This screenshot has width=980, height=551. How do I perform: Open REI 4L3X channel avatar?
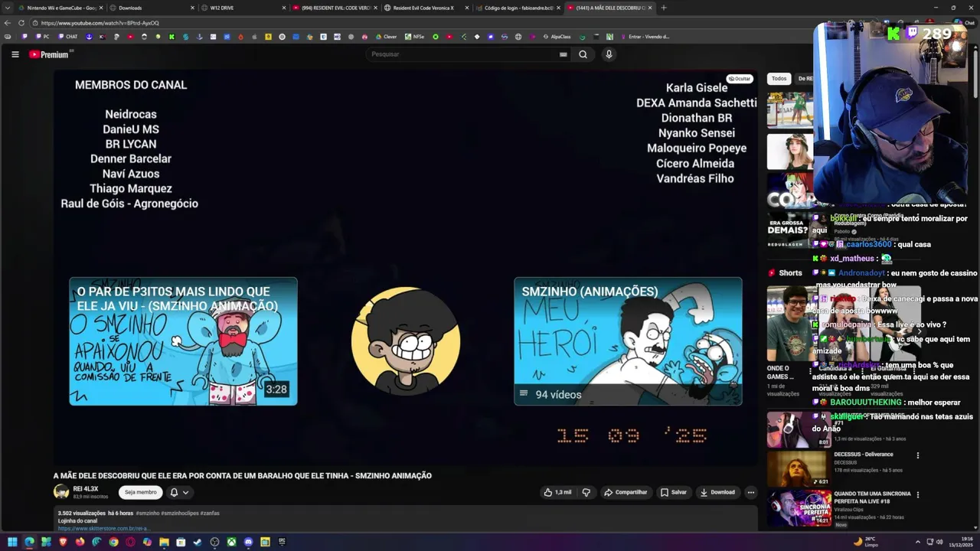click(x=61, y=492)
